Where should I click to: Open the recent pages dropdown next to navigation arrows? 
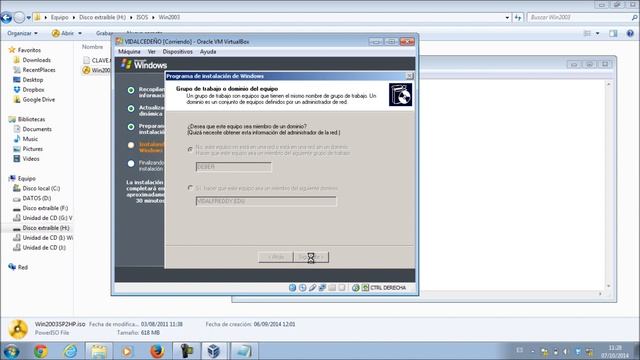click(29, 18)
